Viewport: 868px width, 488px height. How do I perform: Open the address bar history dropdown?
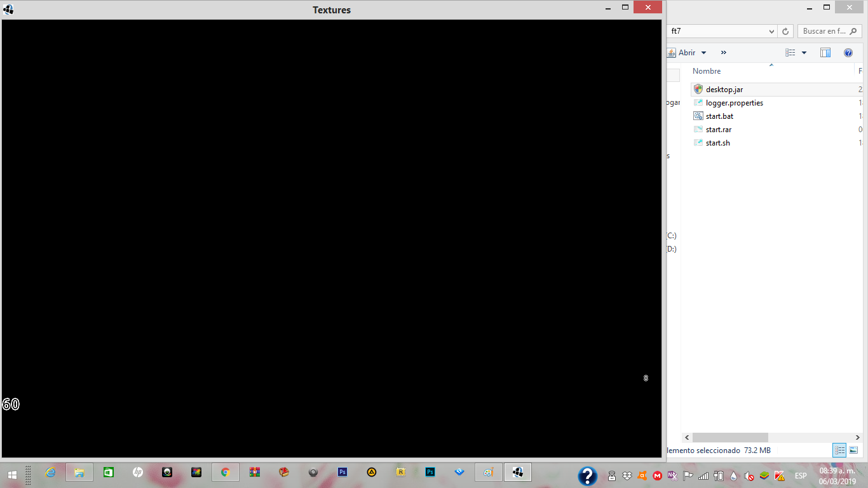771,31
